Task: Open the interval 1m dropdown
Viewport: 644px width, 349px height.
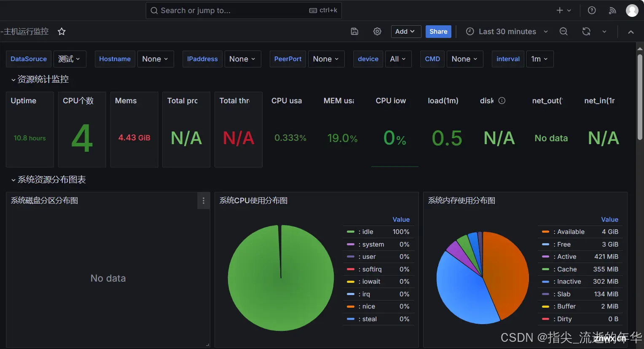Action: (x=540, y=59)
